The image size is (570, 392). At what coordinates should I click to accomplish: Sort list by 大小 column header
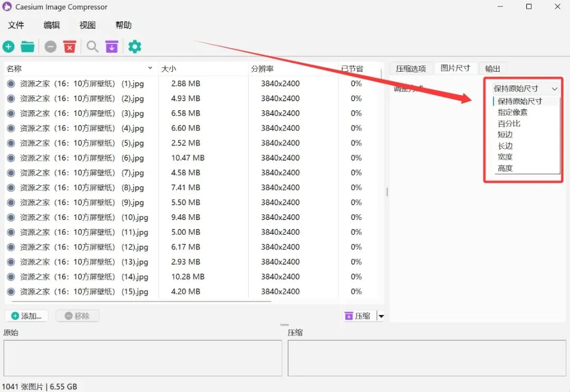click(169, 69)
